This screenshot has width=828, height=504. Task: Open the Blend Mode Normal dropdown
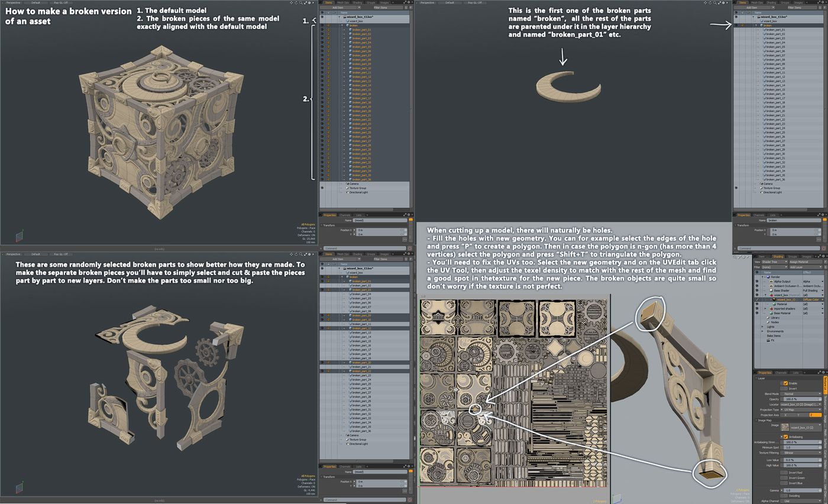coord(801,394)
